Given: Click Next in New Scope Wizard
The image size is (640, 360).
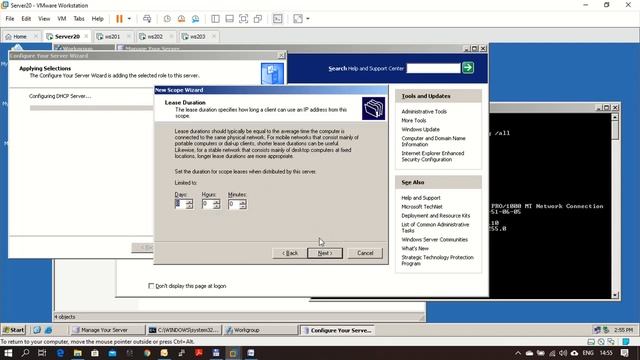Looking at the screenshot, I should click(325, 253).
